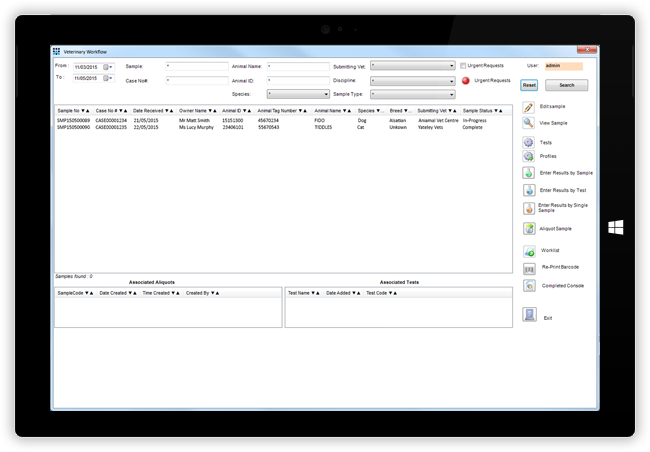This screenshot has width=650, height=452.
Task: Expand the Sample Type dropdown
Action: coord(413,95)
